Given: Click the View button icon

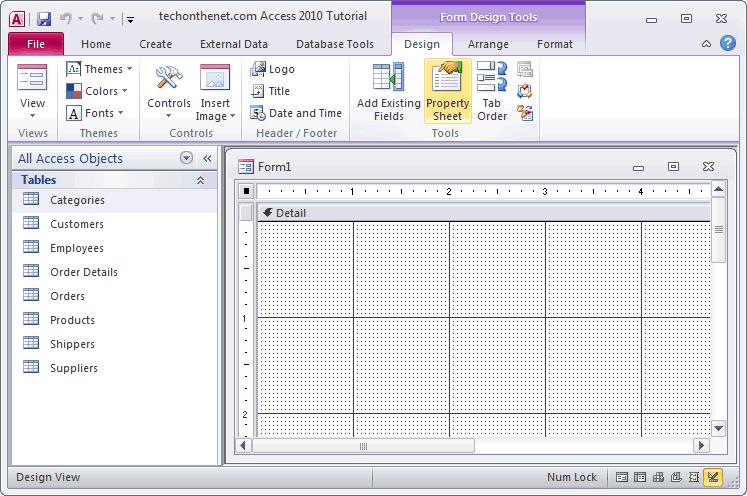Looking at the screenshot, I should coord(32,78).
